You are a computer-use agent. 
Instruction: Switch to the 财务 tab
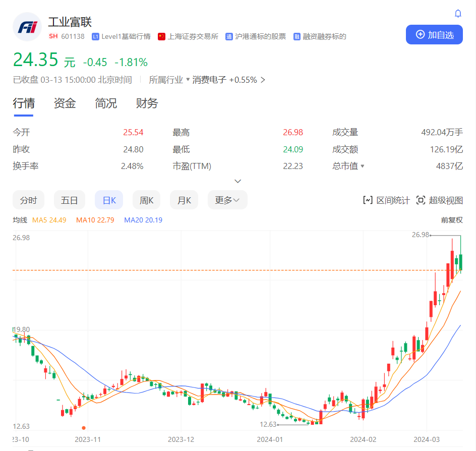coord(147,103)
